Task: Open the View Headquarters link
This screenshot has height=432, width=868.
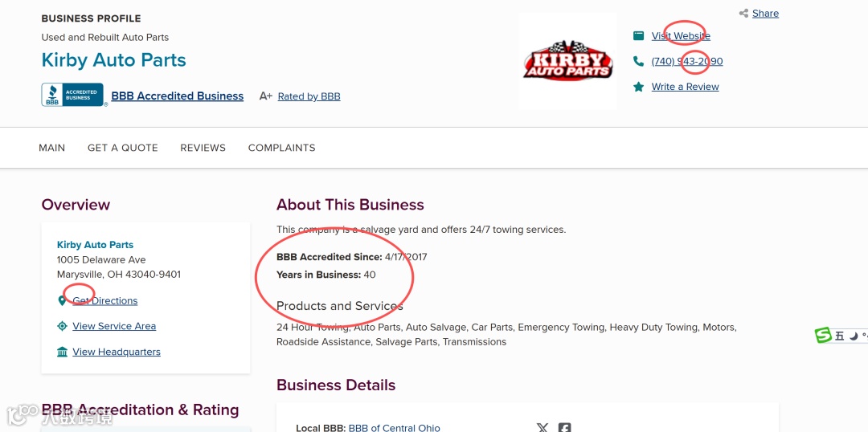Action: pos(117,352)
